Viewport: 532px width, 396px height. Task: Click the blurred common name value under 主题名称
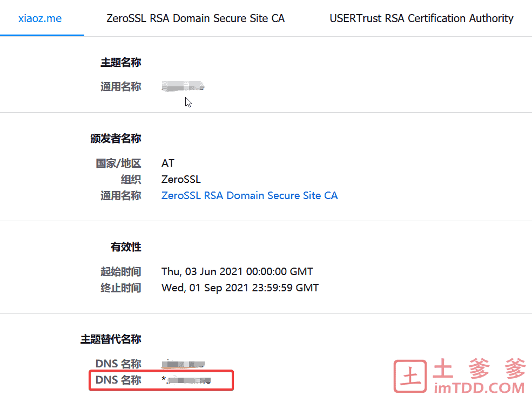tap(183, 86)
